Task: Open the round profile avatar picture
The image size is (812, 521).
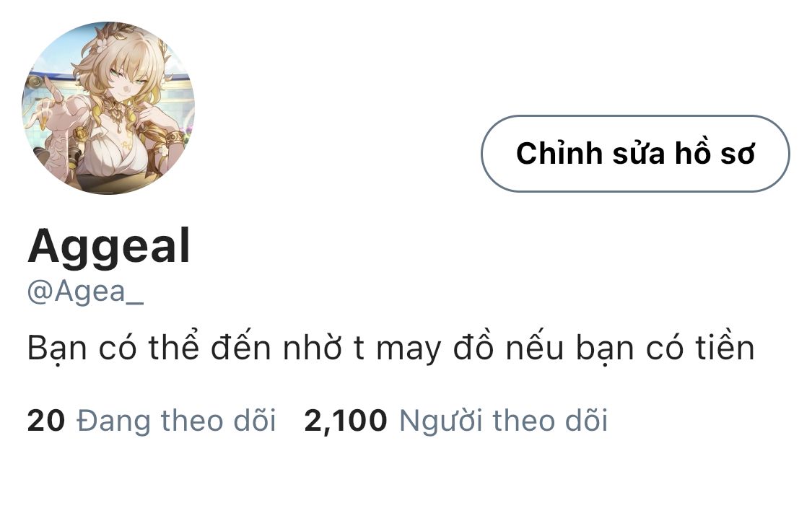Action: point(108,108)
